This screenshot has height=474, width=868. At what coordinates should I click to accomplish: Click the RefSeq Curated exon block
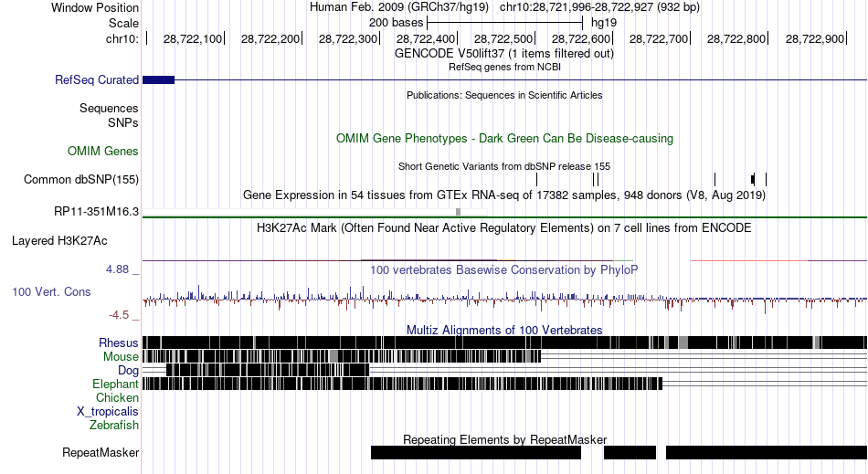[158, 80]
